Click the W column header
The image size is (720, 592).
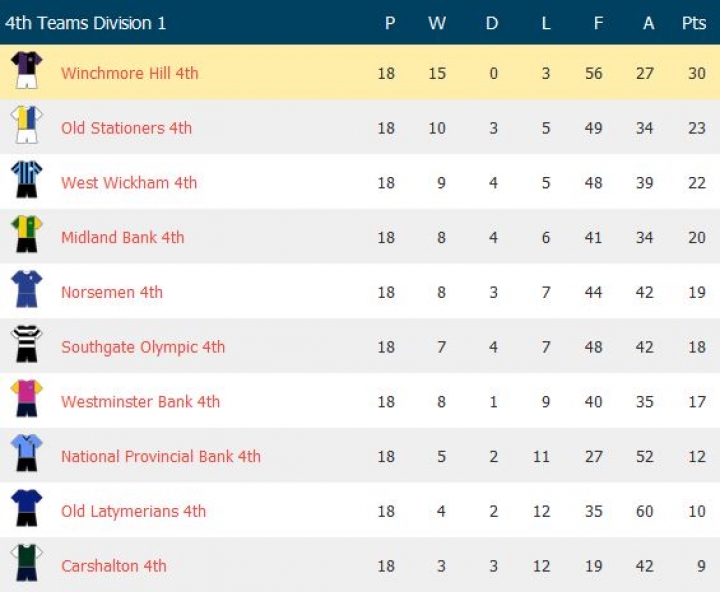click(437, 23)
